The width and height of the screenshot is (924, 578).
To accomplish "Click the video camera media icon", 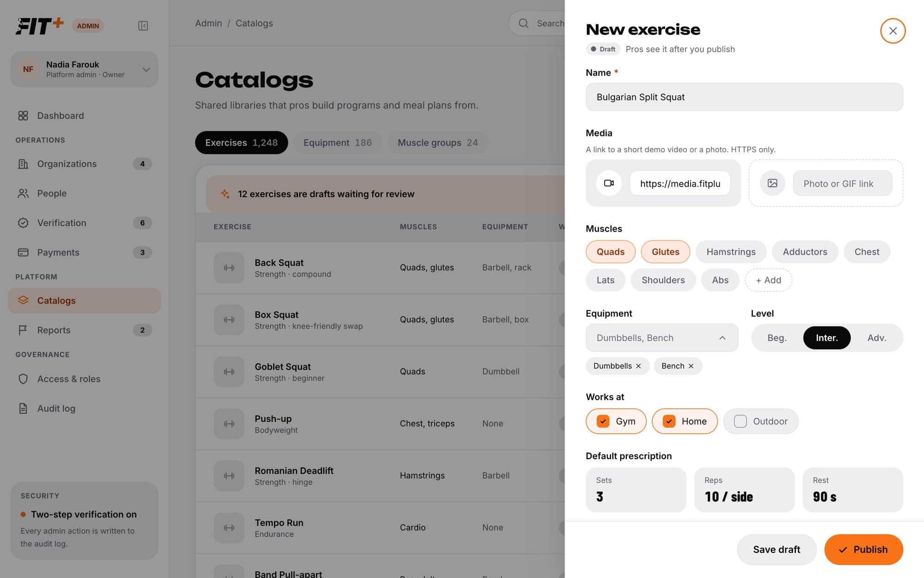I will (609, 183).
